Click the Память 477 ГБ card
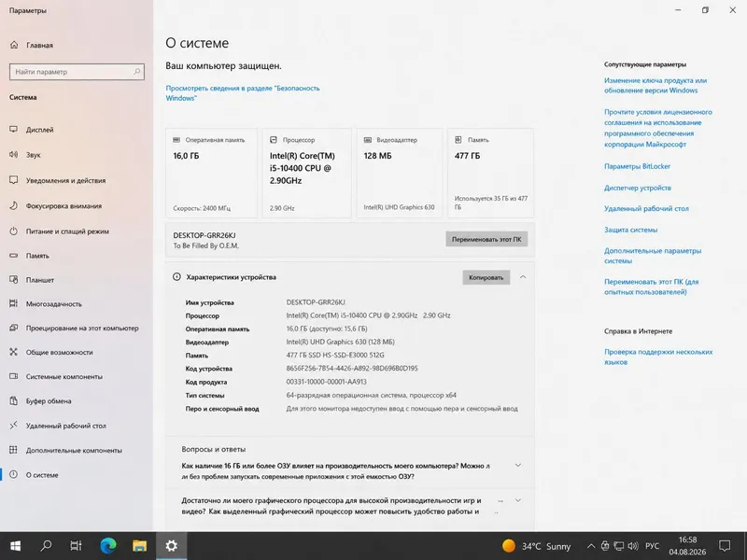 (x=491, y=174)
